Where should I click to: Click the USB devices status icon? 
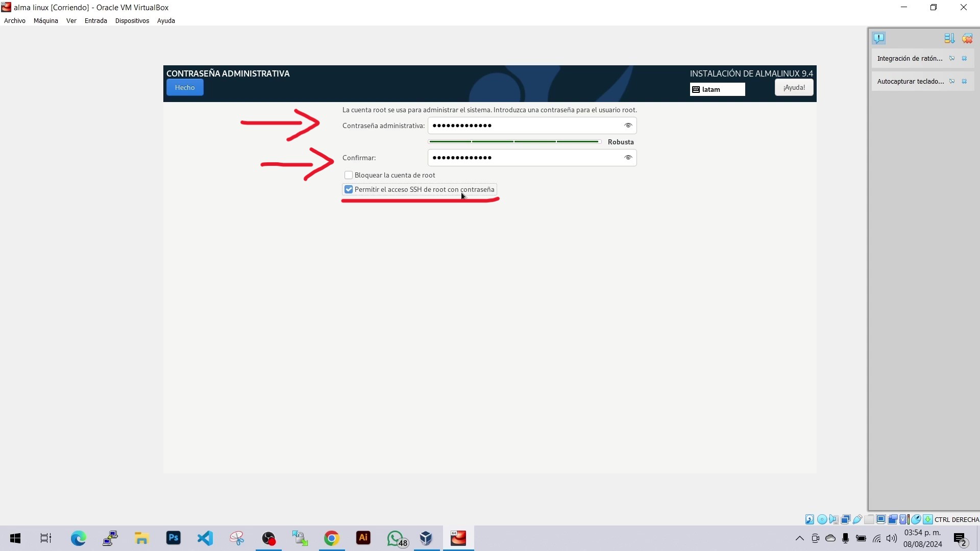pos(857,519)
